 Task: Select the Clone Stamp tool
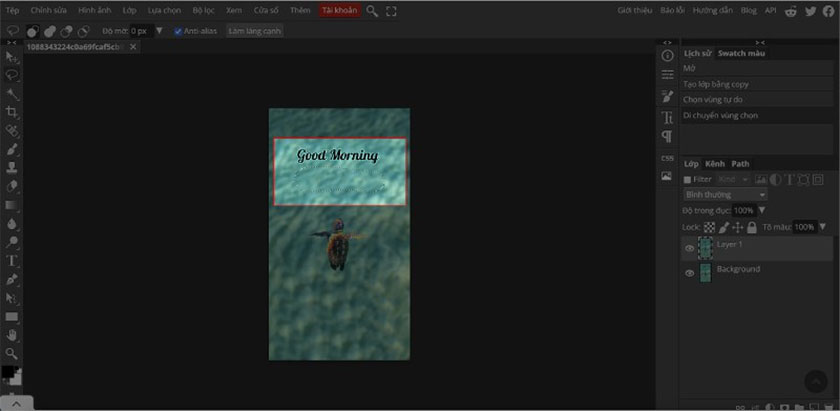coord(11,168)
